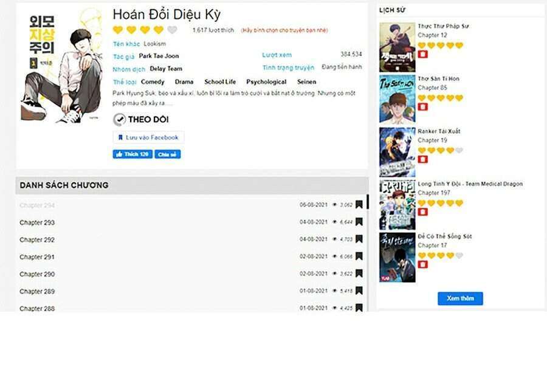The height and width of the screenshot is (392, 547).
Task: Open author Park Tae Joon's page
Action: tap(159, 56)
